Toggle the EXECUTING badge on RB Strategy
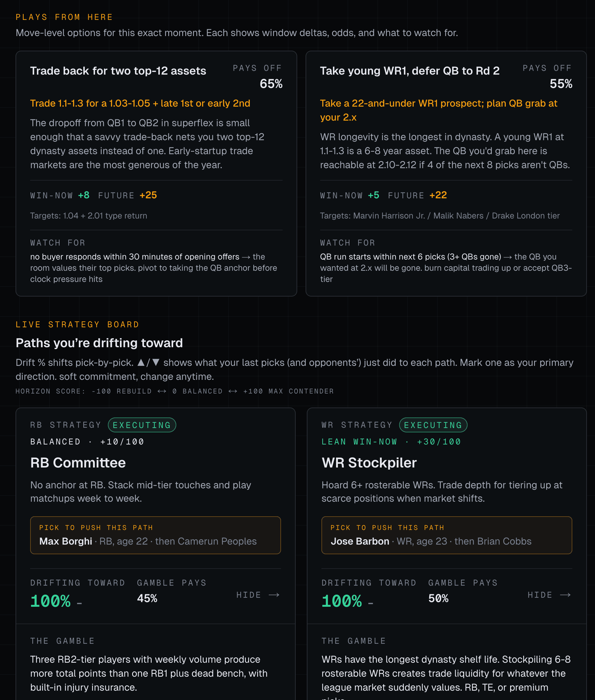Viewport: 595px width, 700px height. click(142, 425)
